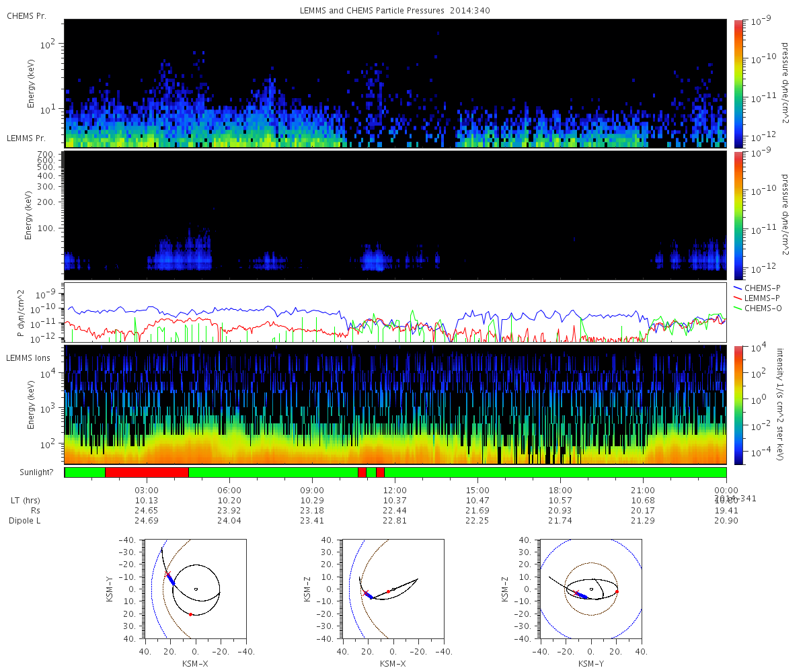Click the 'Rs' row label
The height and width of the screenshot is (672, 807).
click(34, 511)
